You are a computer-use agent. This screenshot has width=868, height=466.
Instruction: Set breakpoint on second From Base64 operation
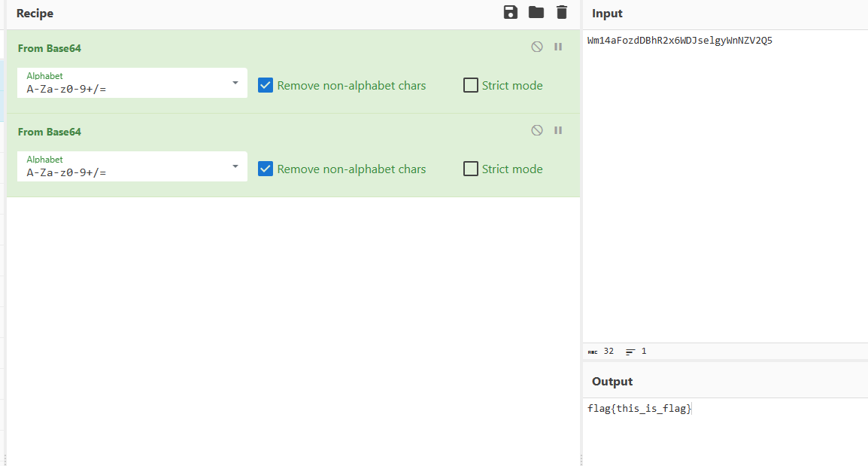coord(558,130)
